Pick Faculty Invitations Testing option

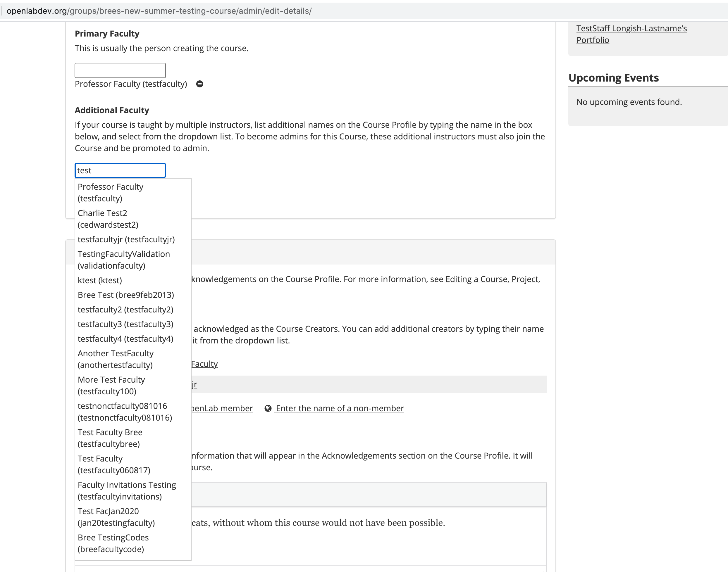[x=126, y=491]
